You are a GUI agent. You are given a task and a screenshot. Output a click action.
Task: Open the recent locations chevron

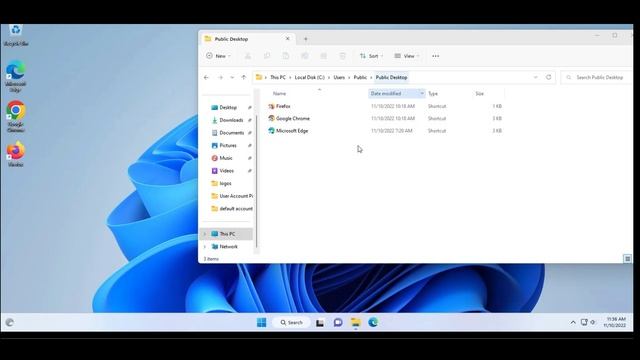coord(232,77)
